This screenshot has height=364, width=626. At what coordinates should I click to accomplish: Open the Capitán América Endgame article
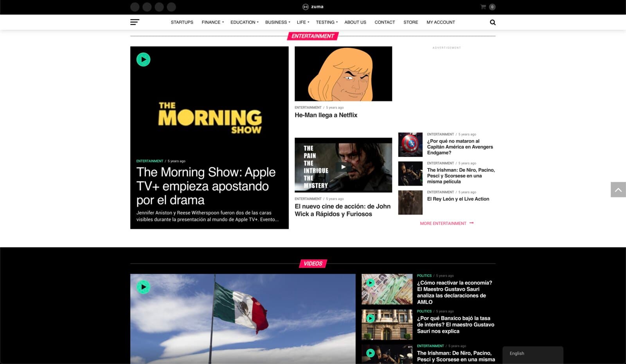460,147
